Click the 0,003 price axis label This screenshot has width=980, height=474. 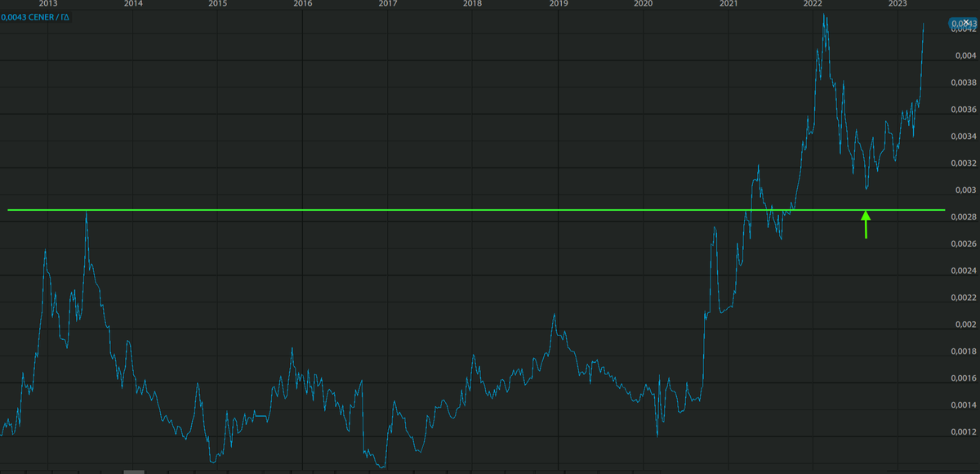(x=965, y=190)
